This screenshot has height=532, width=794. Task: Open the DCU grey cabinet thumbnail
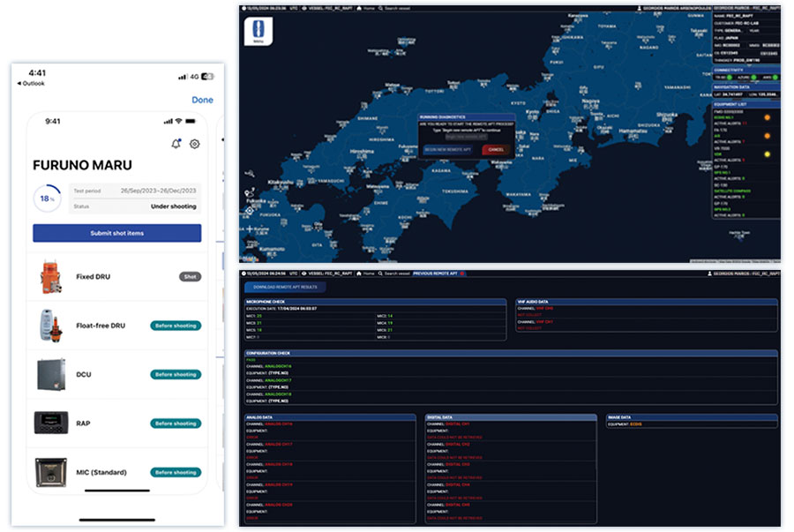[x=51, y=375]
